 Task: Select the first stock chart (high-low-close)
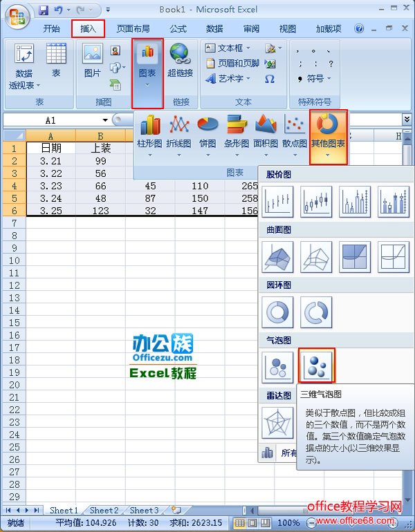click(277, 202)
